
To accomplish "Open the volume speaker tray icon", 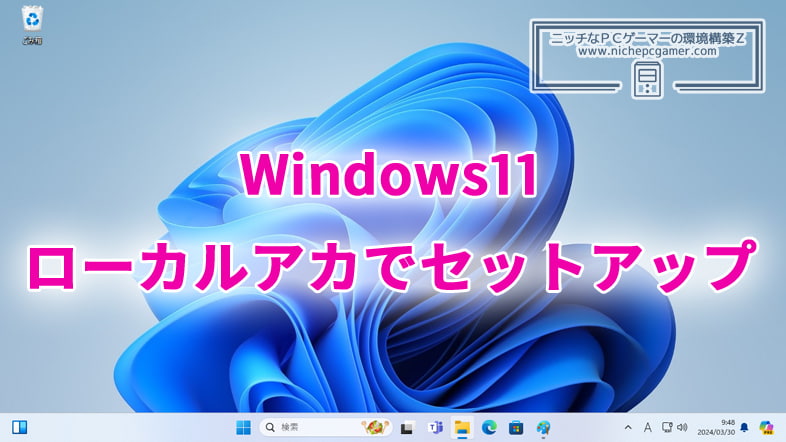I will 682,427.
